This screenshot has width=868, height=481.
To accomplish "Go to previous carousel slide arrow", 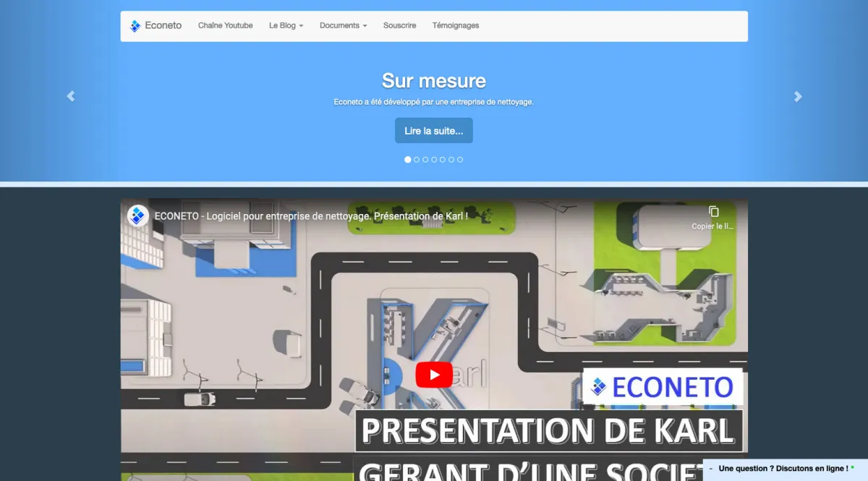I will point(70,96).
